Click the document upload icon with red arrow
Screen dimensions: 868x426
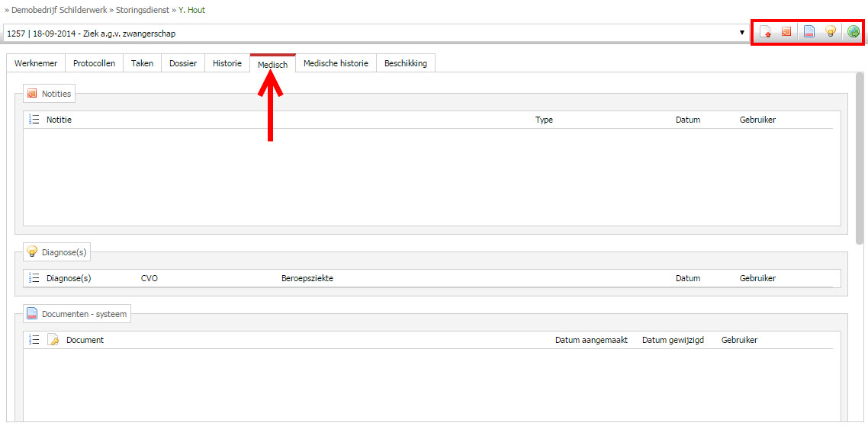coord(765,32)
